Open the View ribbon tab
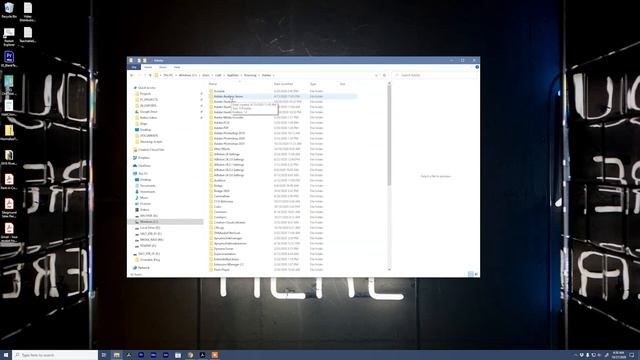This screenshot has width=640, height=360. click(x=177, y=67)
